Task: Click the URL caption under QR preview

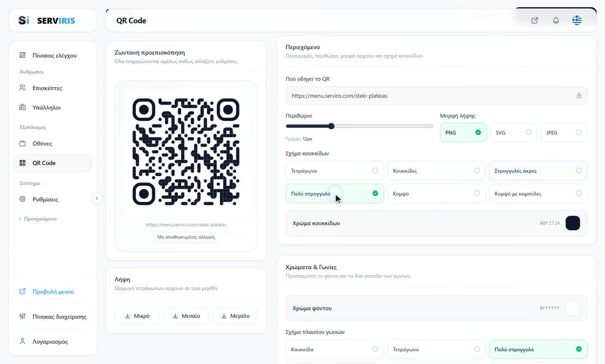Action: coord(186,225)
